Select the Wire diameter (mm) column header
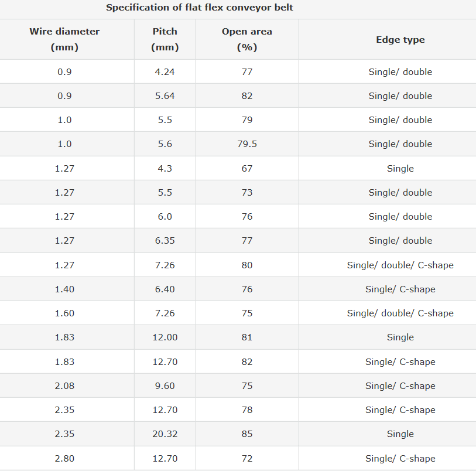Screen dimensions: 476x471 coord(64,39)
